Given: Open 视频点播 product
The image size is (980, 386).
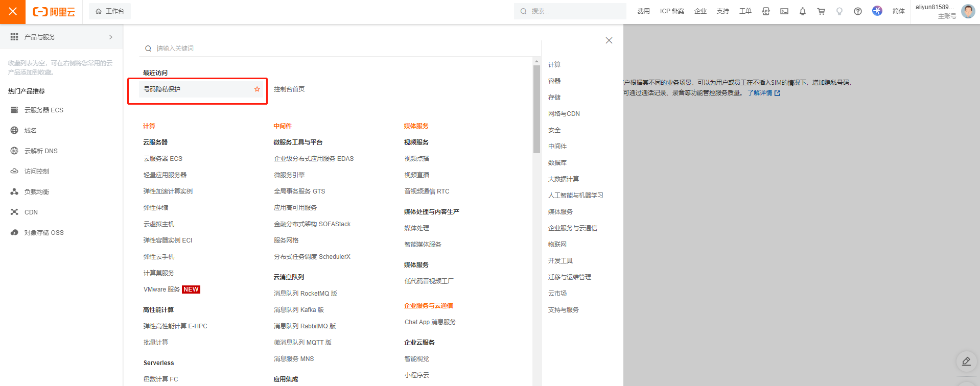Looking at the screenshot, I should (x=417, y=159).
